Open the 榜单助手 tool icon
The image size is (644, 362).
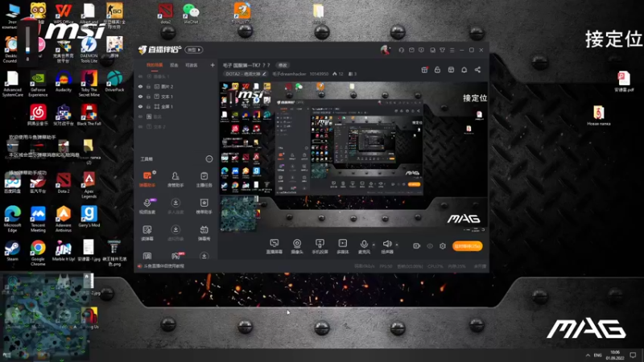pos(204,206)
